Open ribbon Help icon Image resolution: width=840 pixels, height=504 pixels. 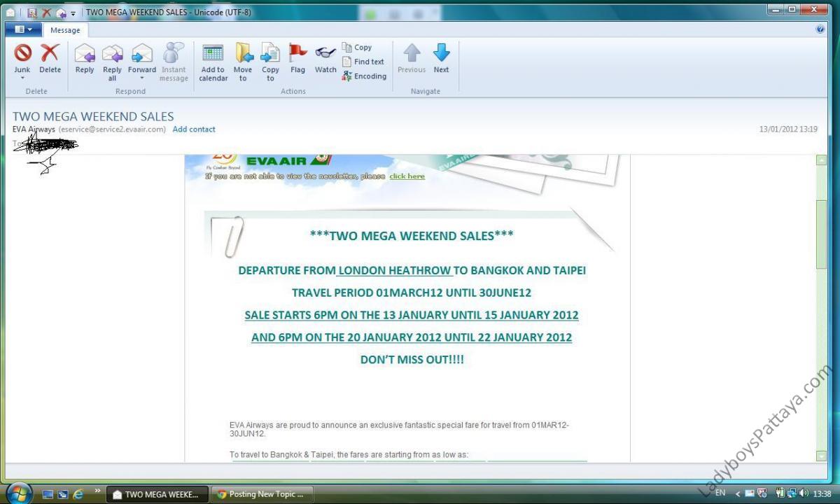click(x=820, y=29)
